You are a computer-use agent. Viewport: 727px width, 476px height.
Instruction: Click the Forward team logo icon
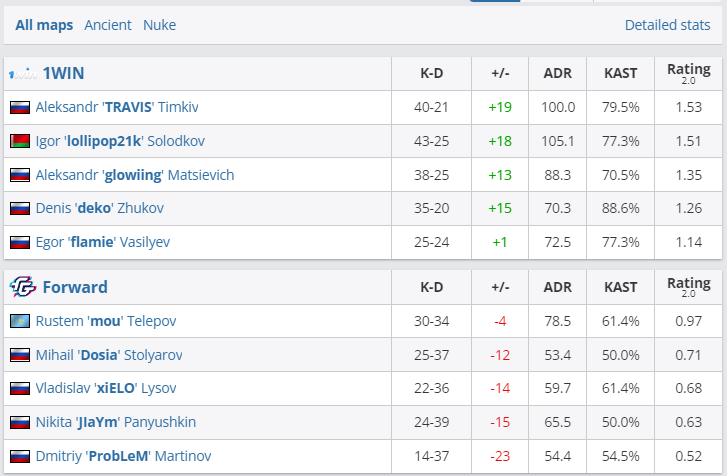(x=22, y=287)
